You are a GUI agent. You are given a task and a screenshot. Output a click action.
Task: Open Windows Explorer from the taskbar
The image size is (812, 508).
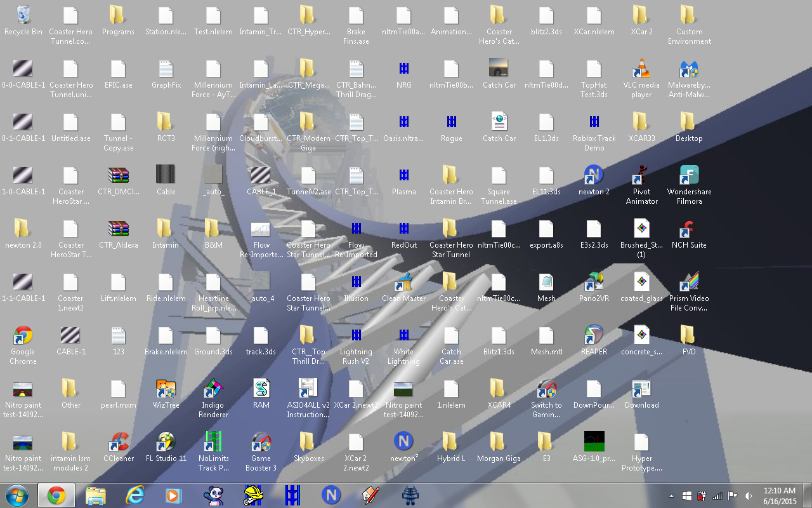[96, 495]
